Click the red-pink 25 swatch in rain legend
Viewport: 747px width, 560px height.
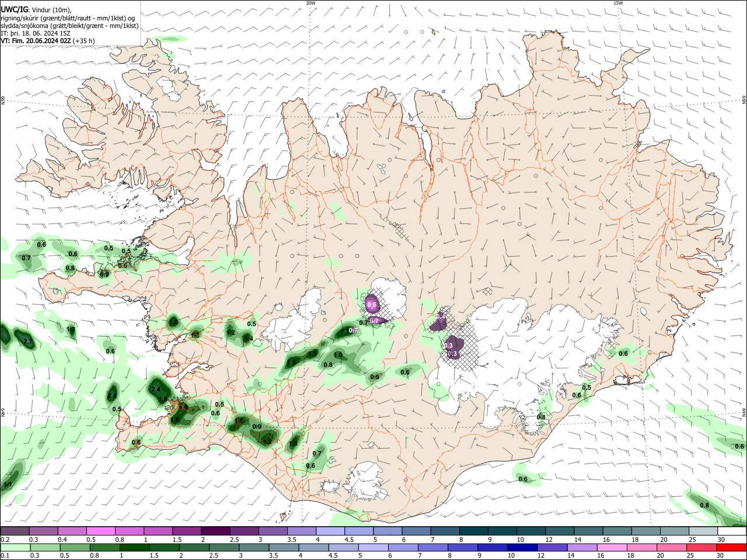[701, 547]
